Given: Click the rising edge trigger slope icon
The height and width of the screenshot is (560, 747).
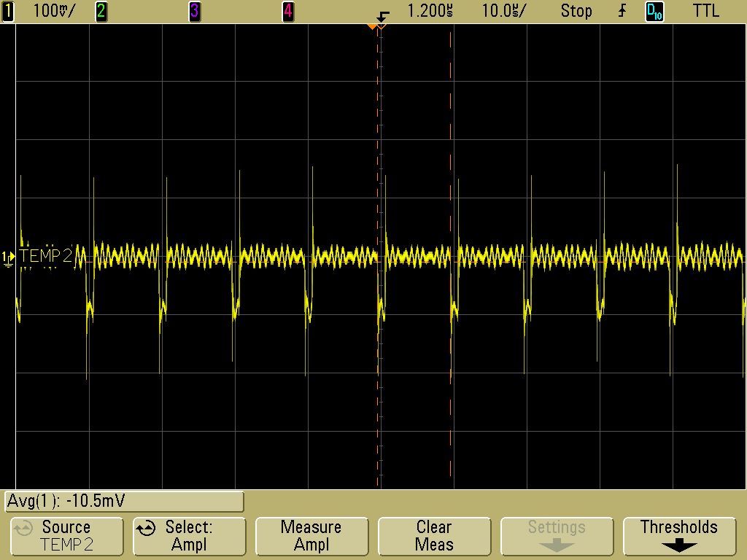Looking at the screenshot, I should pos(622,11).
